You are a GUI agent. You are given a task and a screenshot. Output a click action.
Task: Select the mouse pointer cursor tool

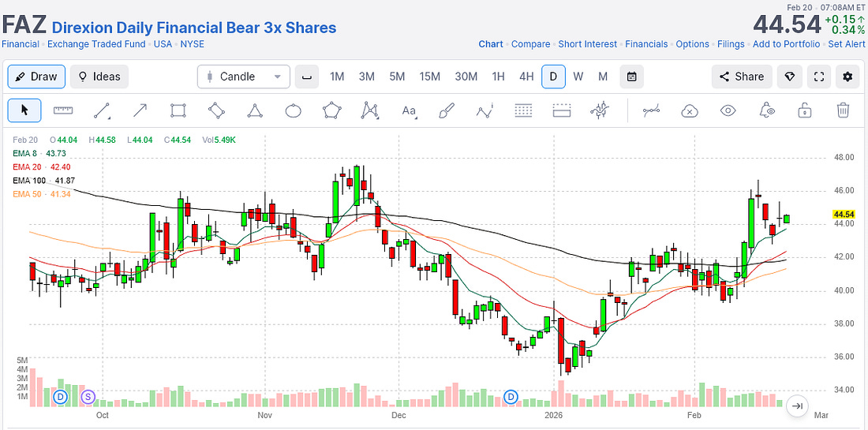tap(24, 110)
